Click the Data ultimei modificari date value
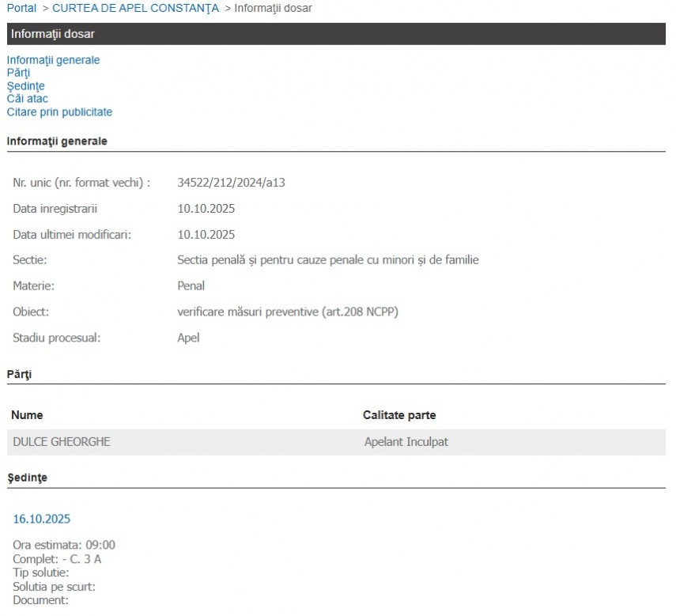Image resolution: width=676 pixels, height=616 pixels. tap(206, 235)
